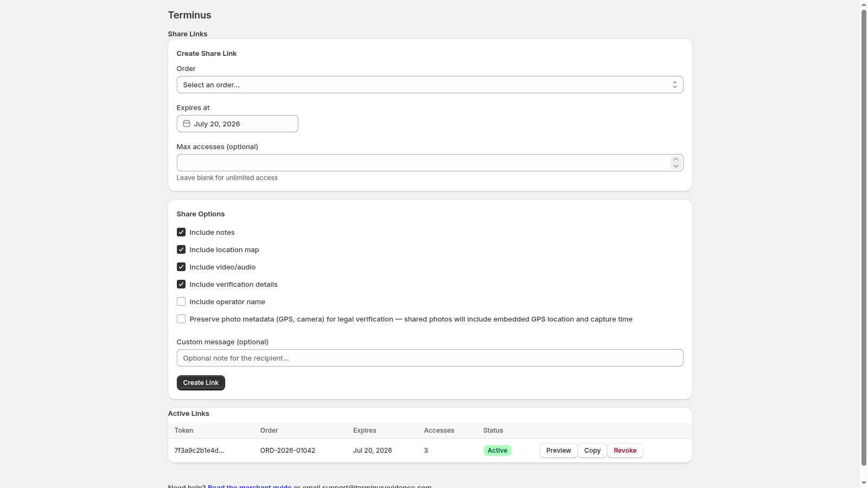Click the ORD-2026-01042 order cell
The height and width of the screenshot is (488, 868).
288,451
